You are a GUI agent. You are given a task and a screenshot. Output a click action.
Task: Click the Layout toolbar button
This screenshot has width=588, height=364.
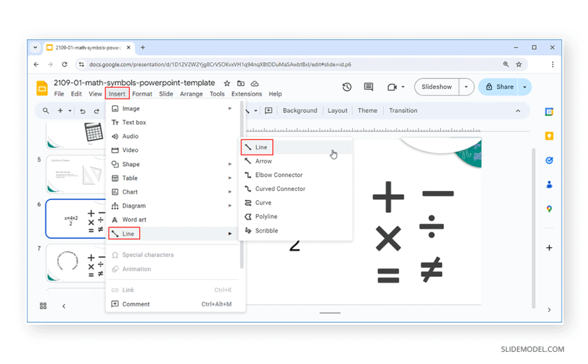click(x=337, y=111)
